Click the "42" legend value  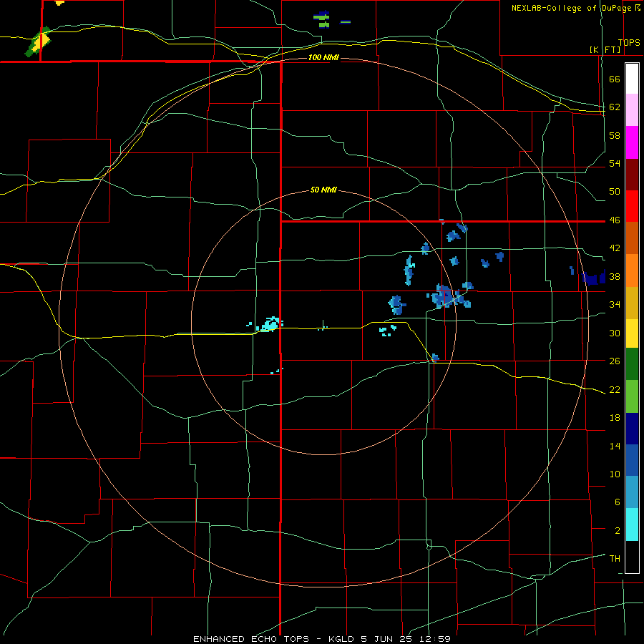(615, 248)
